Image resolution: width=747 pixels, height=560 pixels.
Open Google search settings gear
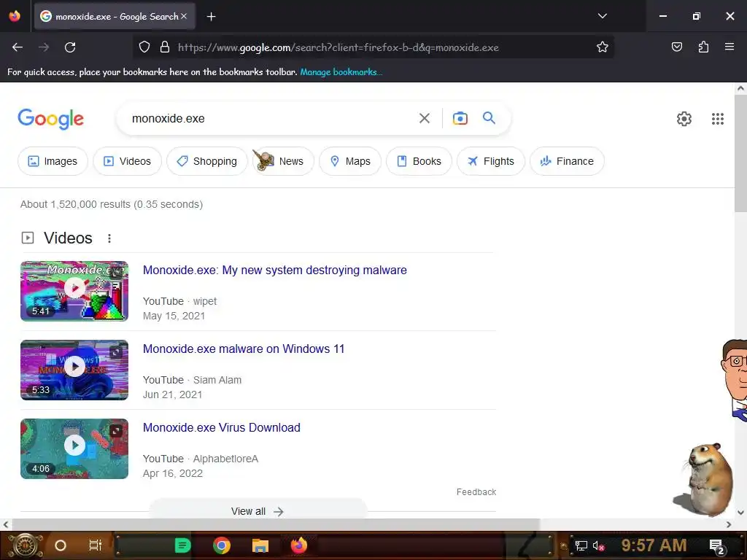(684, 119)
